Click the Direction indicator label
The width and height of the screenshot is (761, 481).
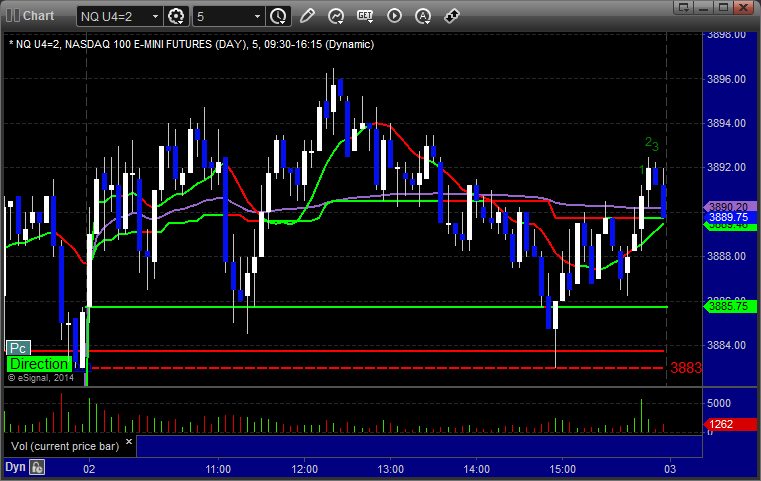pyautogui.click(x=39, y=364)
